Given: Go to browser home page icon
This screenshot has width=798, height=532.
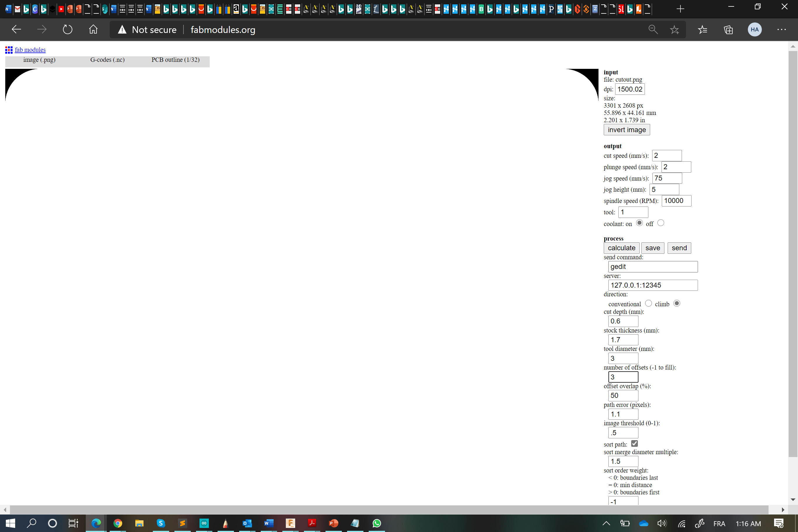Looking at the screenshot, I should pos(93,29).
